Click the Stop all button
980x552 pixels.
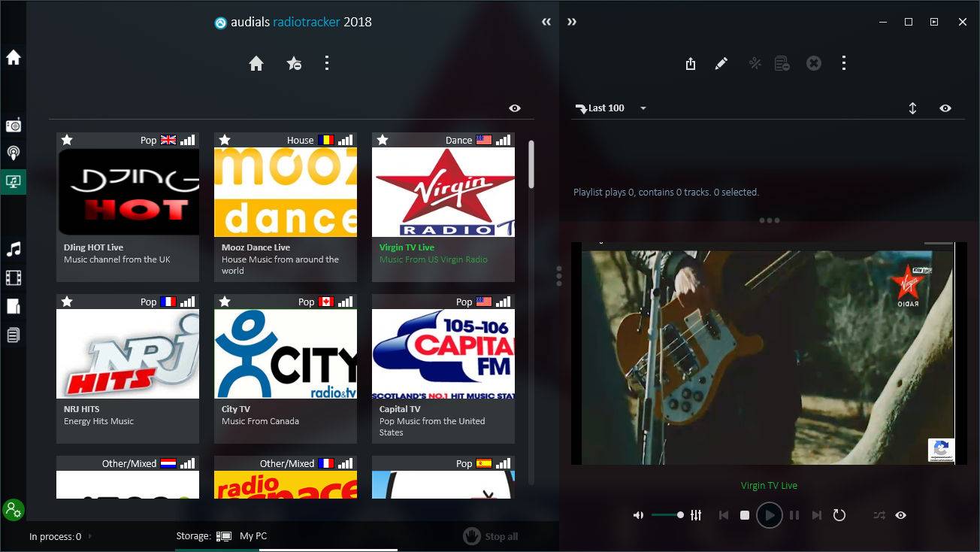pos(491,536)
